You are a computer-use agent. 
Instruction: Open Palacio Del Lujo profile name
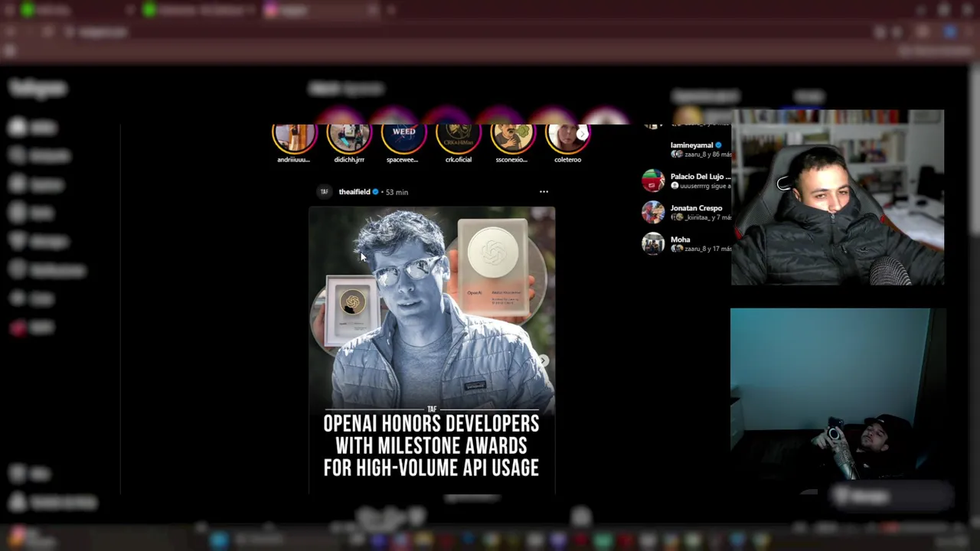click(701, 177)
